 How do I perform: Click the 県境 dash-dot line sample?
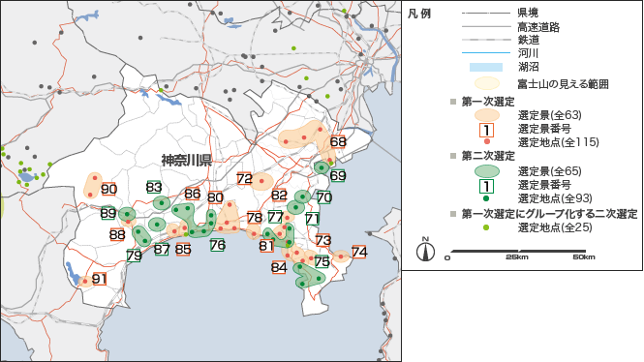point(486,14)
